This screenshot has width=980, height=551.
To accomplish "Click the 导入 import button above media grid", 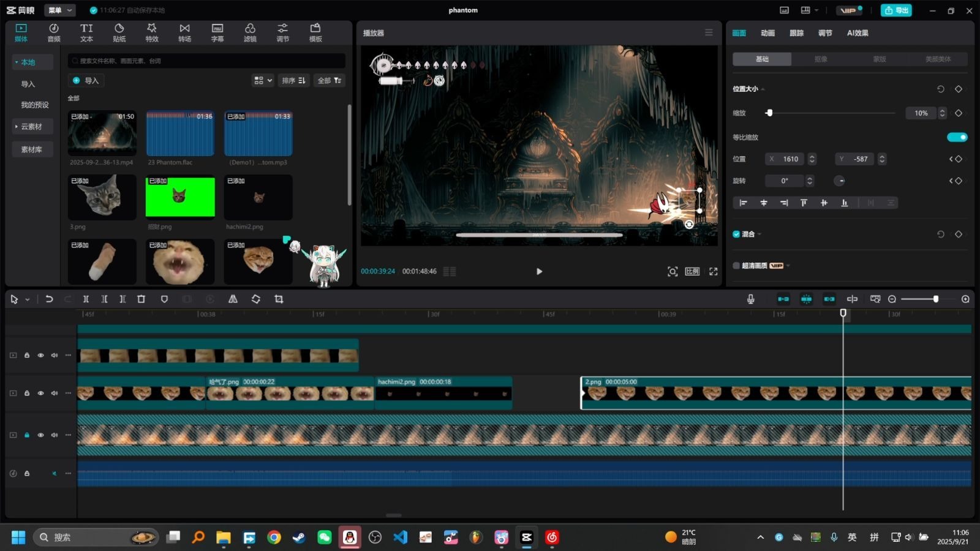I will (86, 80).
